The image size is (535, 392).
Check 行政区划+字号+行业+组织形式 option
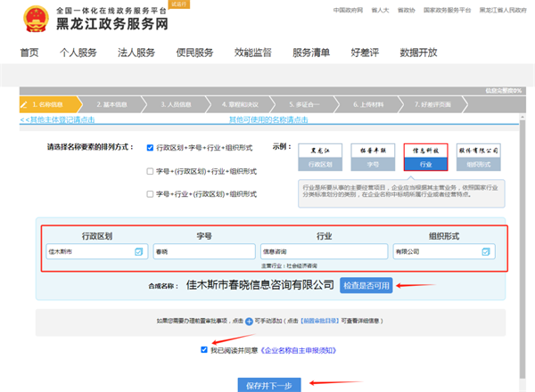pos(150,148)
